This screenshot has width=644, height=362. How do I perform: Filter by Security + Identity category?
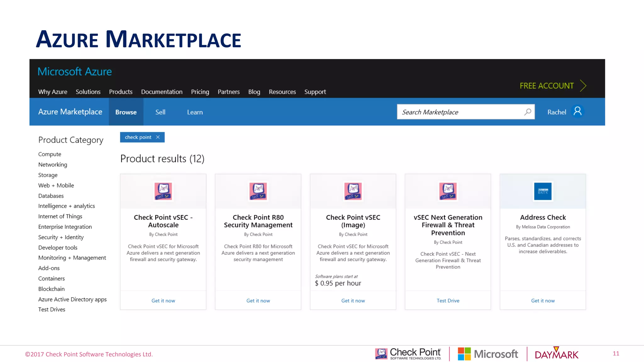[61, 237]
